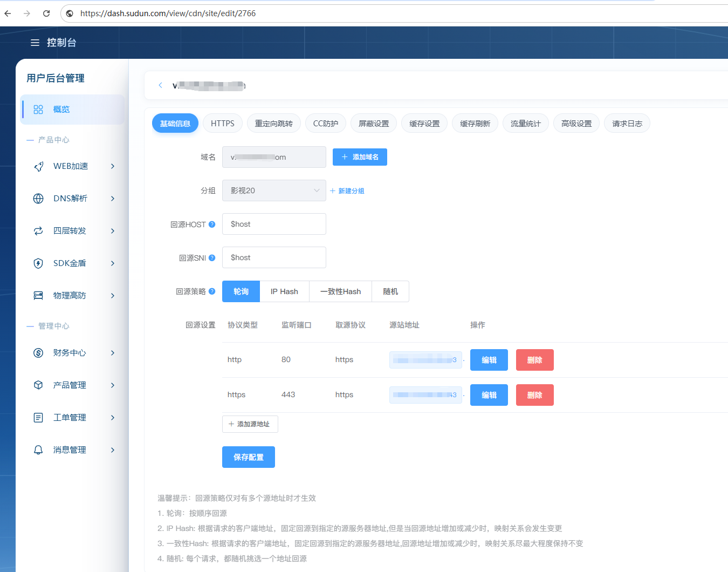The width and height of the screenshot is (728, 572).
Task: Click the 保存配置 button
Action: point(249,457)
